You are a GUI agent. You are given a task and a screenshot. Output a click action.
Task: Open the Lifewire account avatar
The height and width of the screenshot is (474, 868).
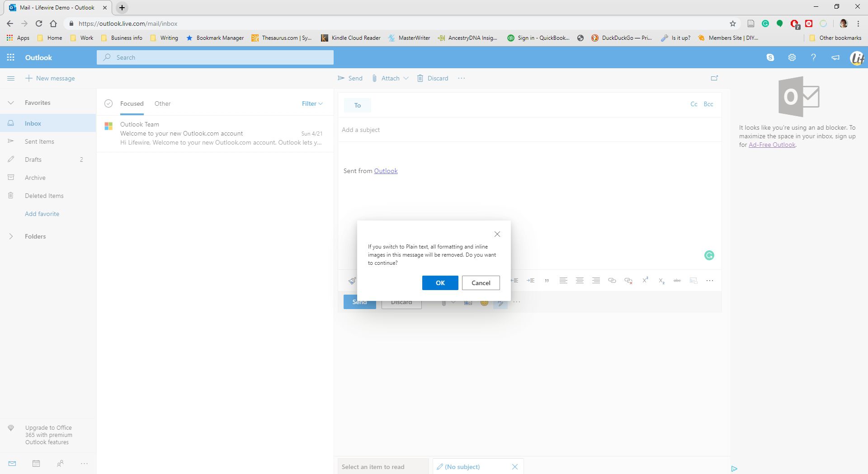coord(857,58)
